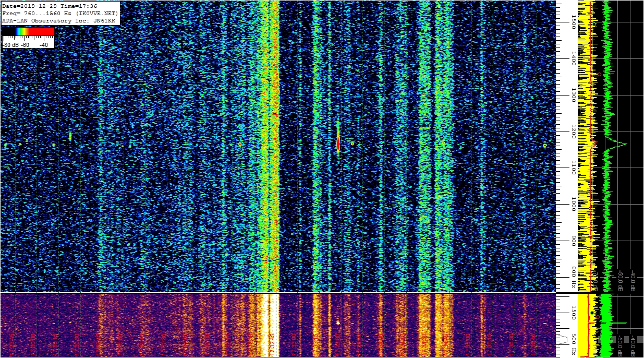Viewport: 644px width, 358px height.
Task: Click the Freq= 760...1560 Hz (IK0VVE.NET) line
Action: coord(60,13)
